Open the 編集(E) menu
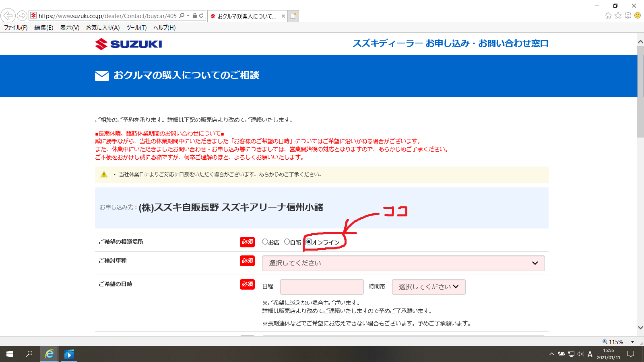 [x=44, y=28]
